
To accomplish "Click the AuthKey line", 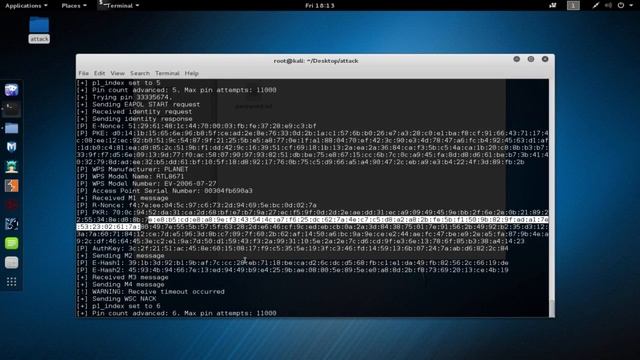I will click(293, 248).
